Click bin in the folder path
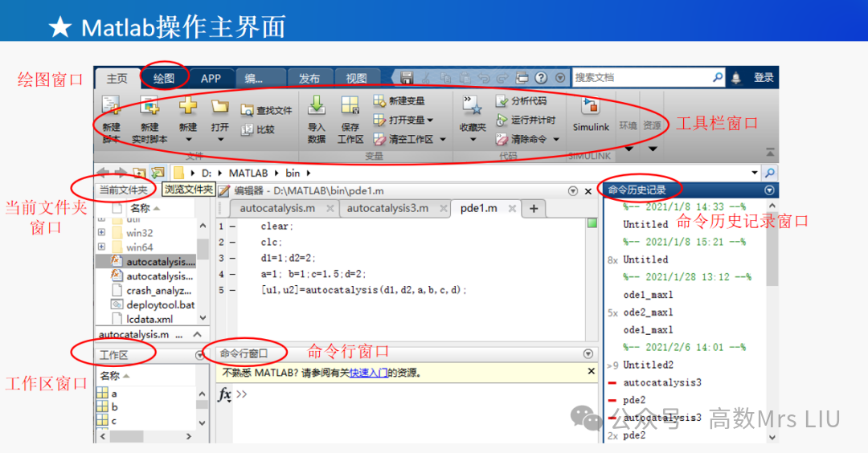 coord(293,173)
